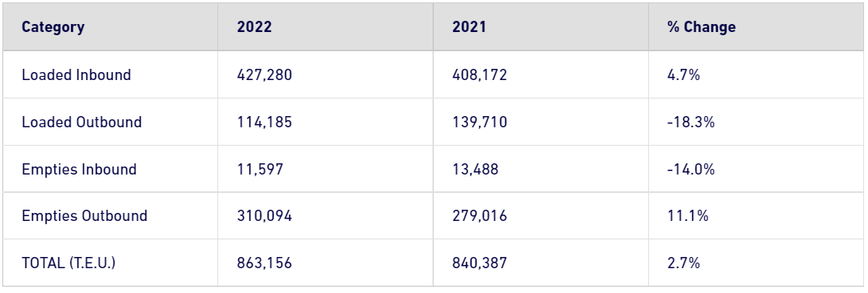Click the -18.3% change value
This screenshot has height=293, width=868.
tap(691, 122)
